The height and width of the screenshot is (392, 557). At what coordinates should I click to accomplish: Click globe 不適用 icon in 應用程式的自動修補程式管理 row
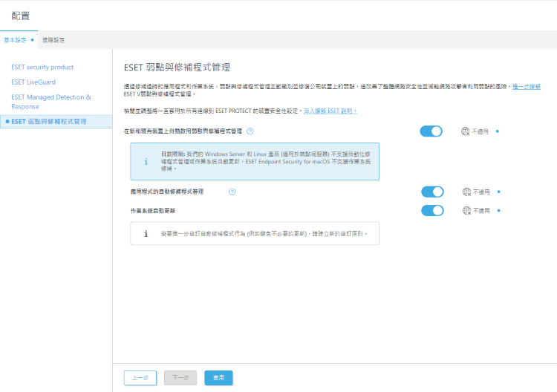coord(466,192)
